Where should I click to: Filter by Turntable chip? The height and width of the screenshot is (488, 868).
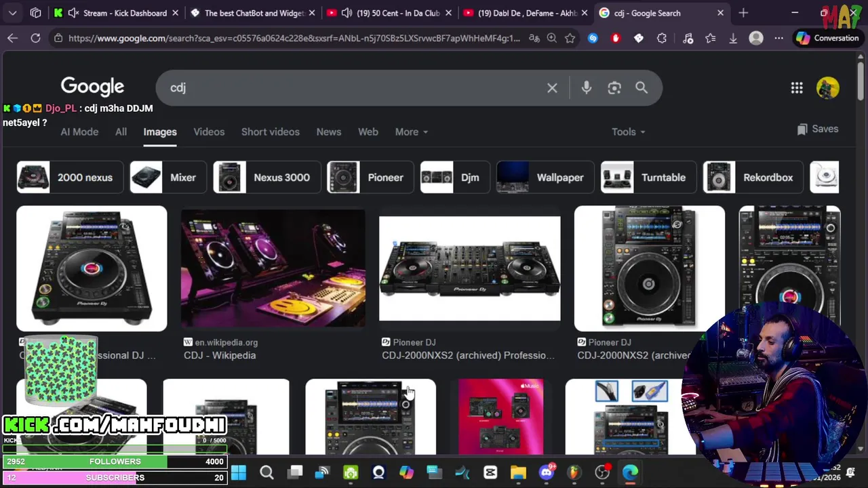(x=648, y=178)
